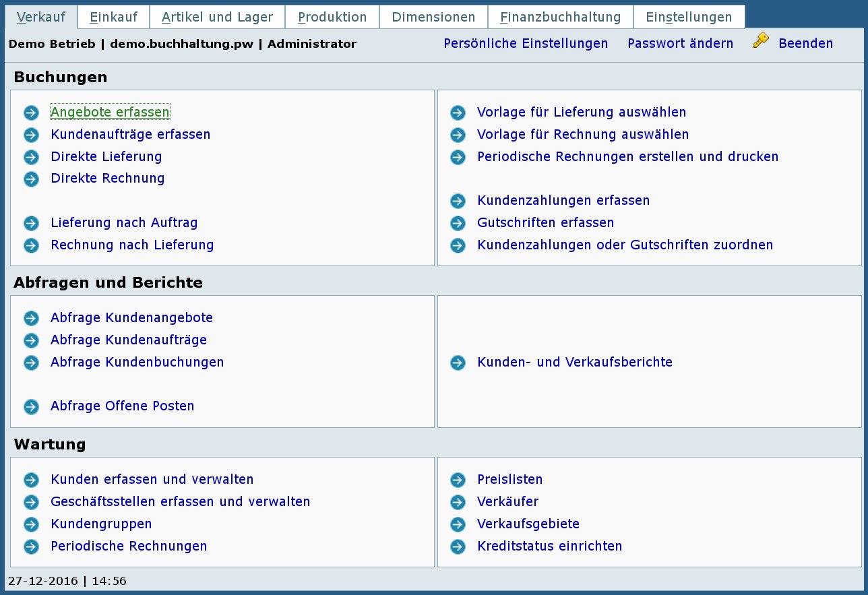Viewport: 868px width, 595px height.
Task: Select the Einstellungen tab
Action: pyautogui.click(x=689, y=18)
